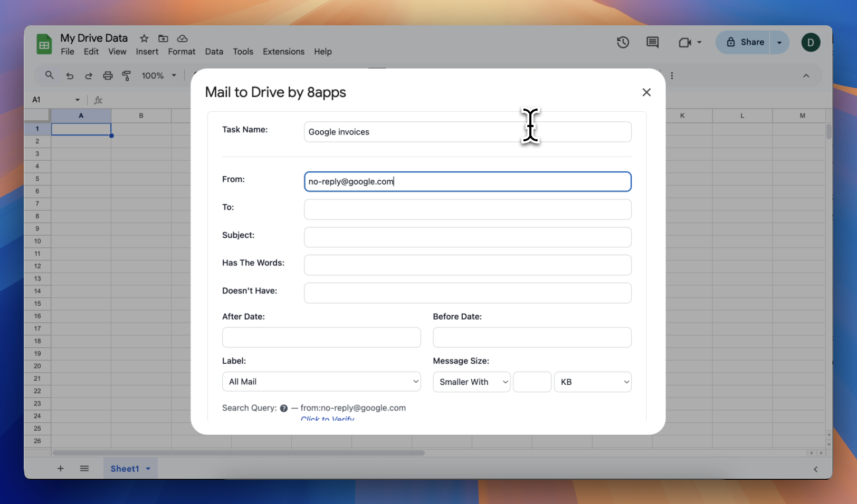Click the Task Name input field
Image resolution: width=857 pixels, height=504 pixels.
pos(468,132)
